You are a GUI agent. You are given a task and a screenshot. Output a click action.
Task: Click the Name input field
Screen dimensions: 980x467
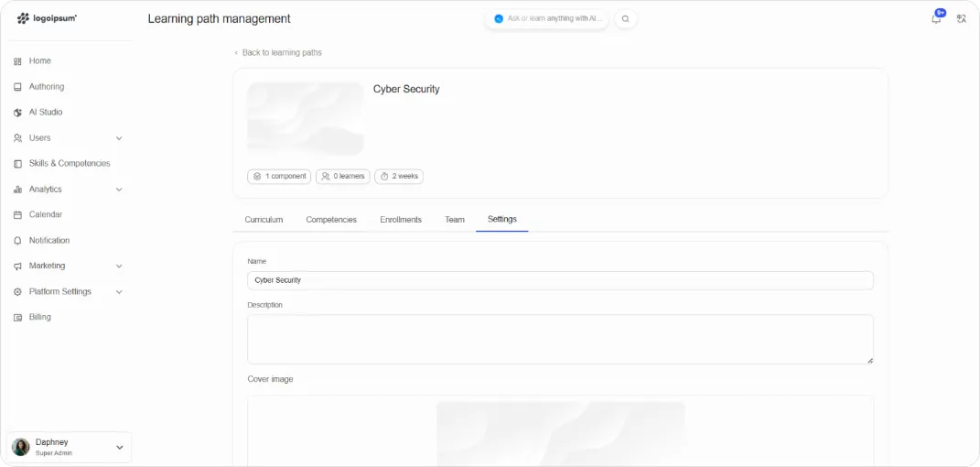pos(560,280)
